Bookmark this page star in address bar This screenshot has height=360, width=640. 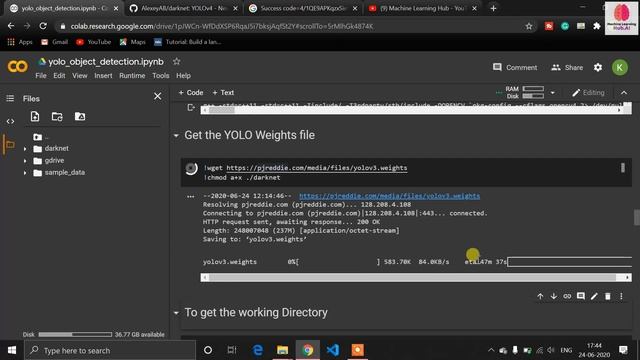point(529,26)
